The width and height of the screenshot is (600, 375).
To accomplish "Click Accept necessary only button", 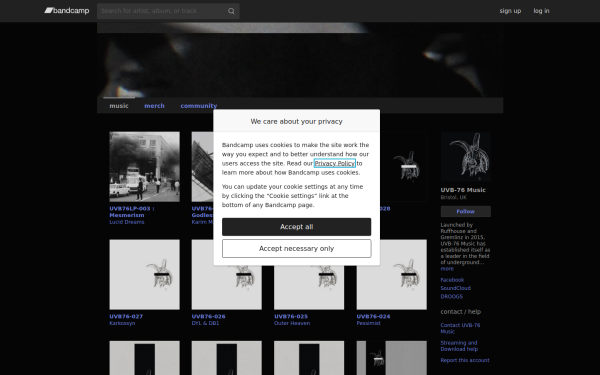I will [297, 249].
